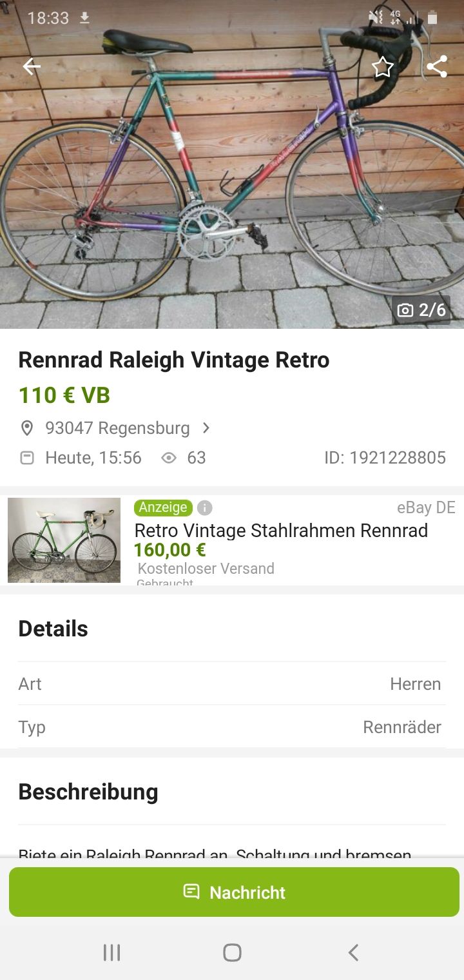464x980 pixels.
Task: Open the ad info icon
Action: point(204,508)
